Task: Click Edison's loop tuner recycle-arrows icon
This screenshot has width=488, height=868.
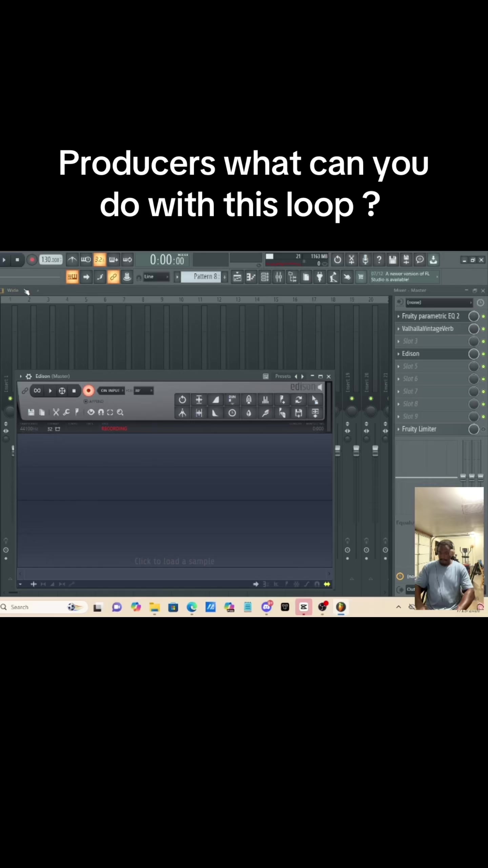Action: pos(299,400)
